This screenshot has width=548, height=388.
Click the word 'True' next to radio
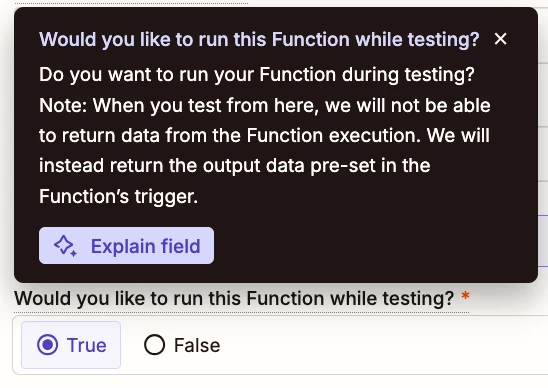(x=87, y=345)
